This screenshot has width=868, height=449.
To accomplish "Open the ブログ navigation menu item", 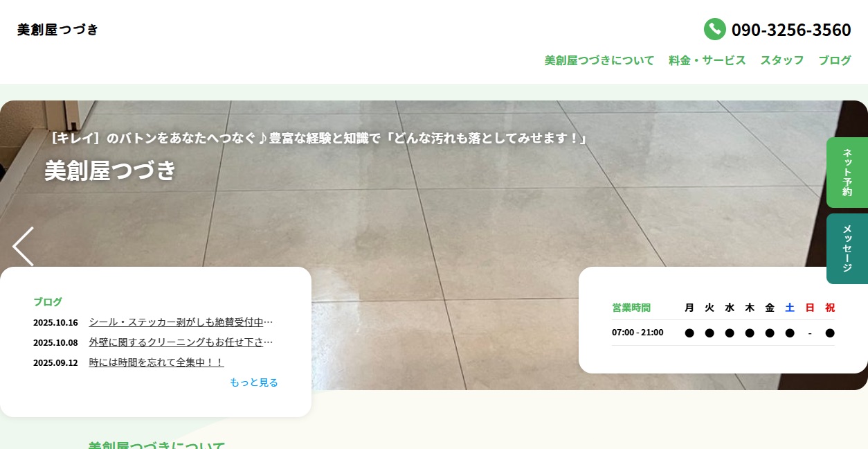I will tap(834, 60).
